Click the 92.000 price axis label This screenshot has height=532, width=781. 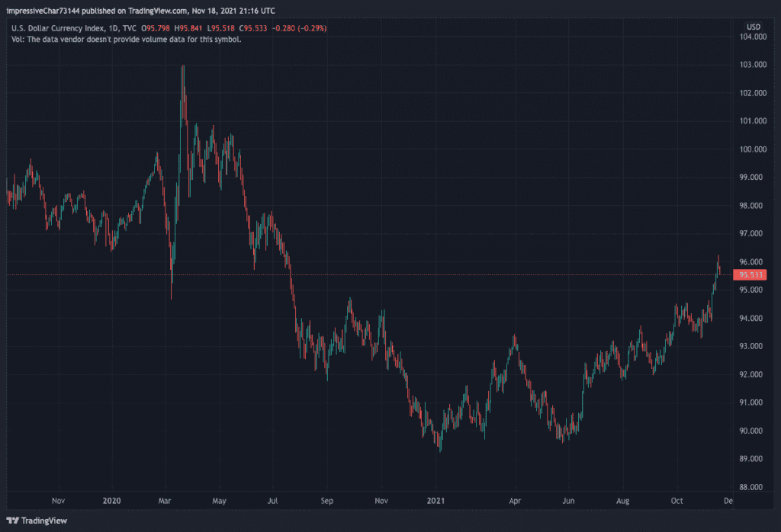point(754,374)
